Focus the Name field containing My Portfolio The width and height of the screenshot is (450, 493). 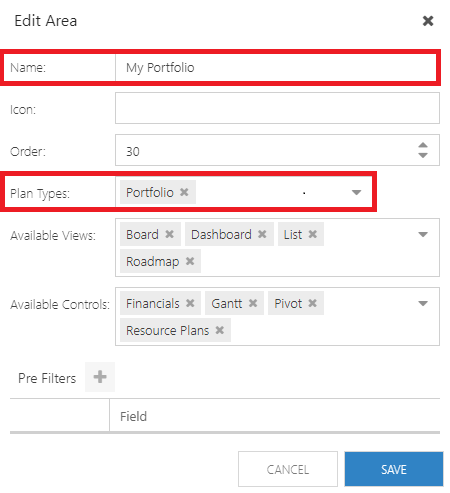[276, 67]
